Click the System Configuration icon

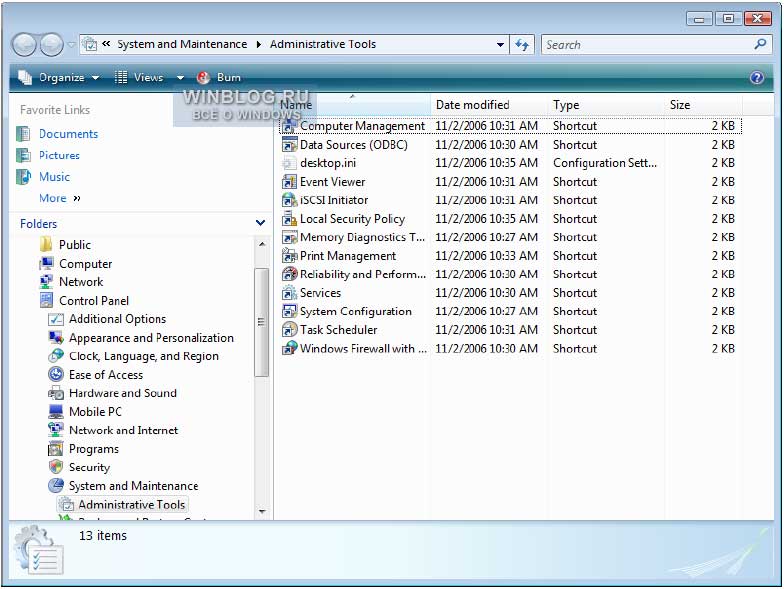pyautogui.click(x=289, y=311)
